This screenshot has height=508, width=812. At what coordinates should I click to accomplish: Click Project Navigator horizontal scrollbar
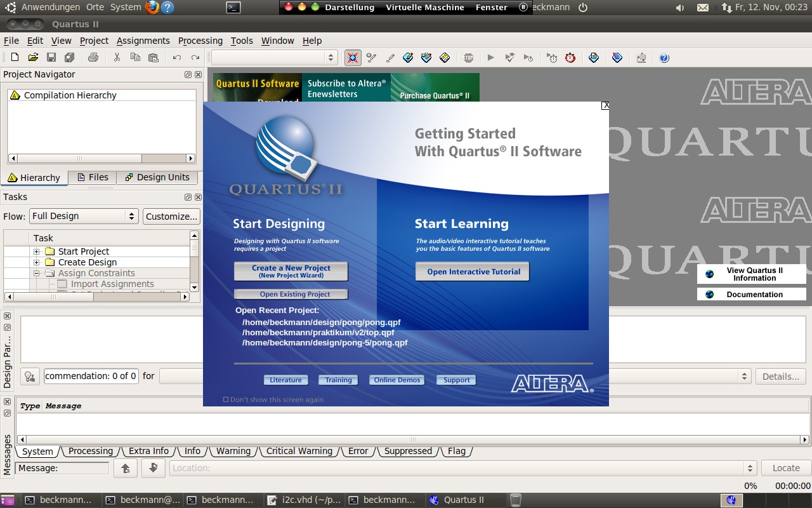click(101, 159)
